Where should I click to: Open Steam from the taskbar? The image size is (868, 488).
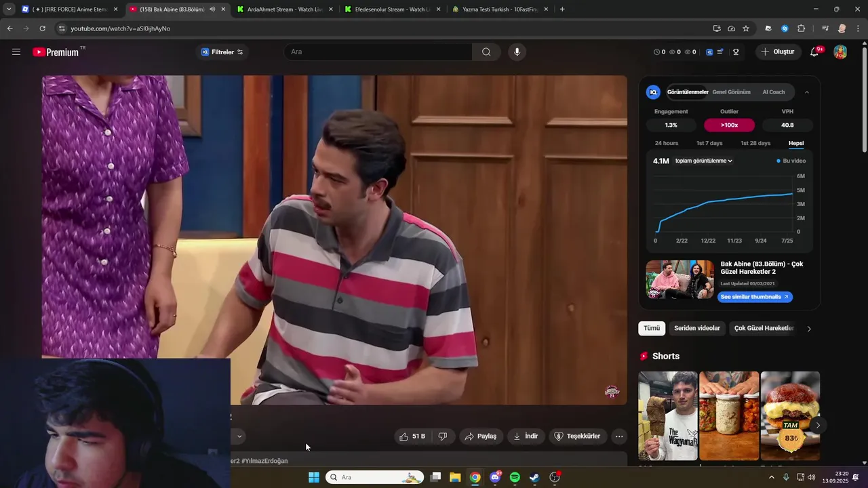tap(534, 477)
